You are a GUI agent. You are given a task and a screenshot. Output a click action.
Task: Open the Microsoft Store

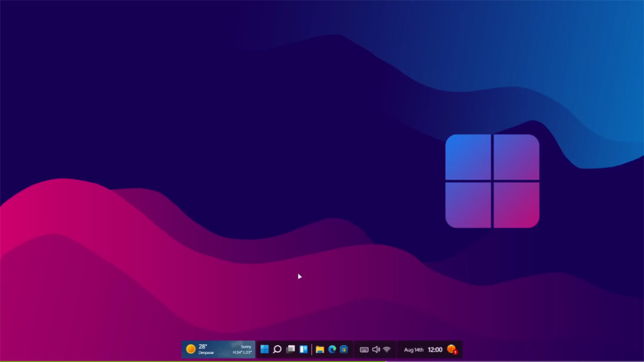click(344, 349)
